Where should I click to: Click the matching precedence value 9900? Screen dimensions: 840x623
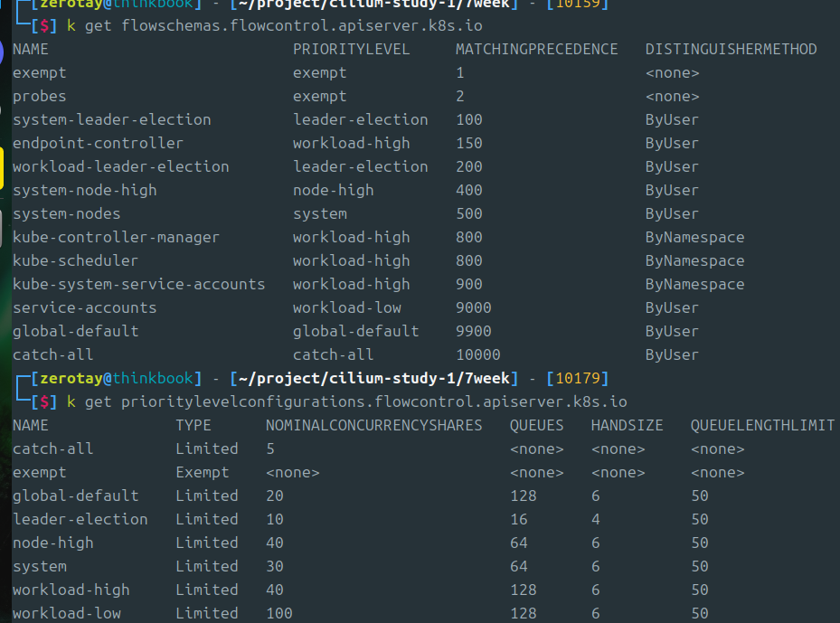(473, 331)
